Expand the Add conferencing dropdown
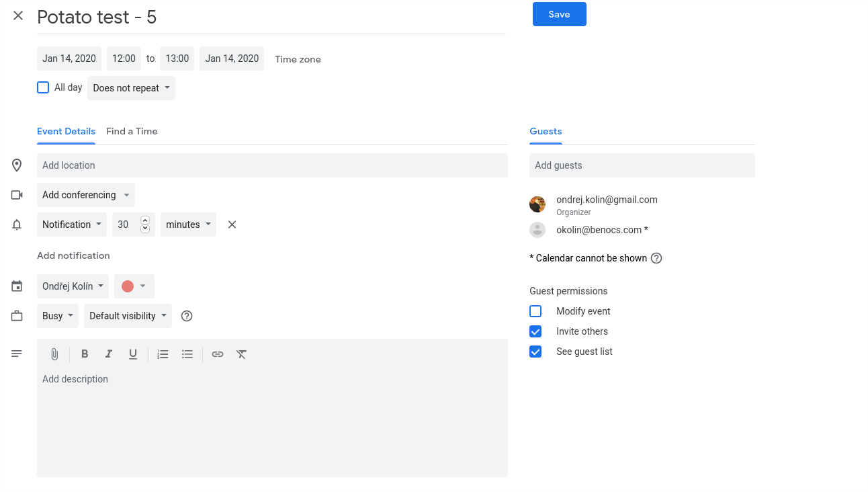Viewport: 868px width, 492px height. 85,195
